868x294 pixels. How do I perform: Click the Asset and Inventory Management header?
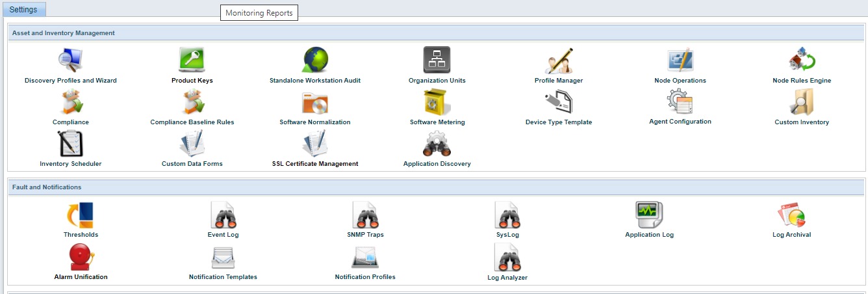coord(64,33)
